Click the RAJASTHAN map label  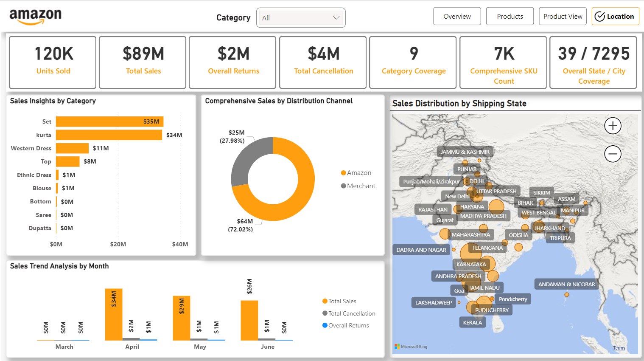click(x=433, y=209)
